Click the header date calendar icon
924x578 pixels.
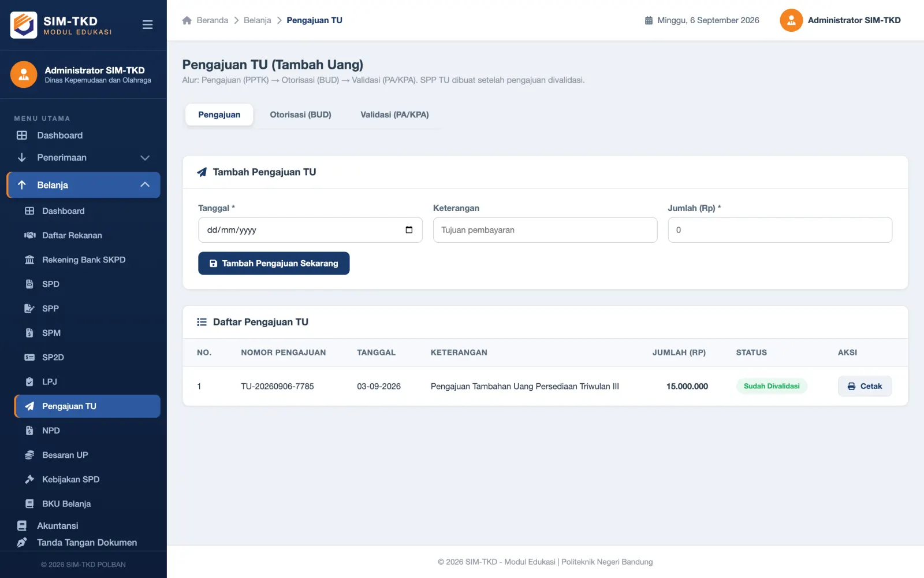click(649, 20)
